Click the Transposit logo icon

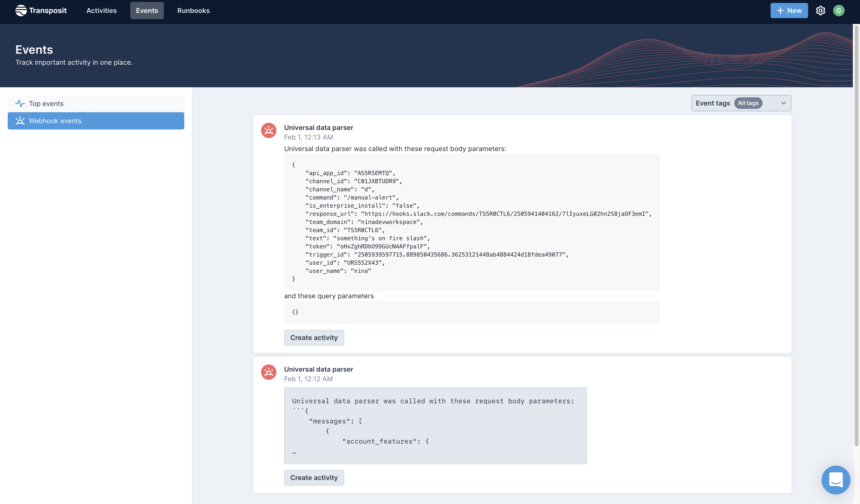pyautogui.click(x=21, y=11)
